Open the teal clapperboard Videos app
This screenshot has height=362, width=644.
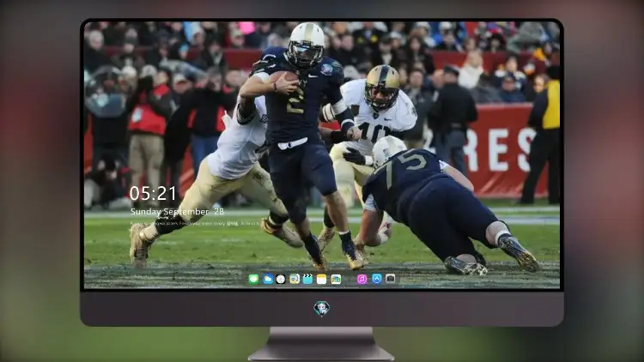point(307,280)
